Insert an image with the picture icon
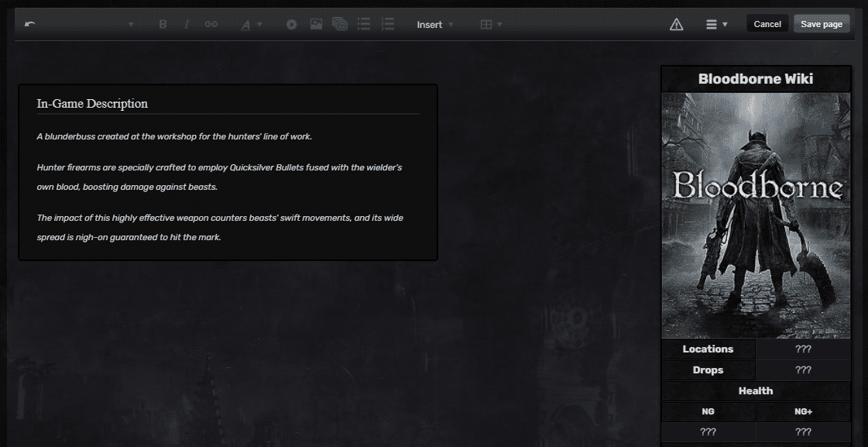Screen dimensions: 868x447 [x=316, y=24]
